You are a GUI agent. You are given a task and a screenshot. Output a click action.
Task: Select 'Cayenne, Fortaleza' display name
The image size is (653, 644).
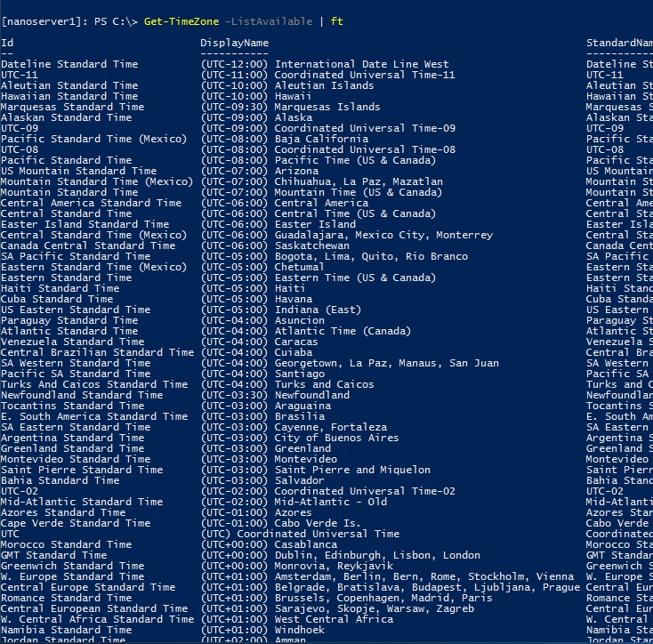coord(331,427)
